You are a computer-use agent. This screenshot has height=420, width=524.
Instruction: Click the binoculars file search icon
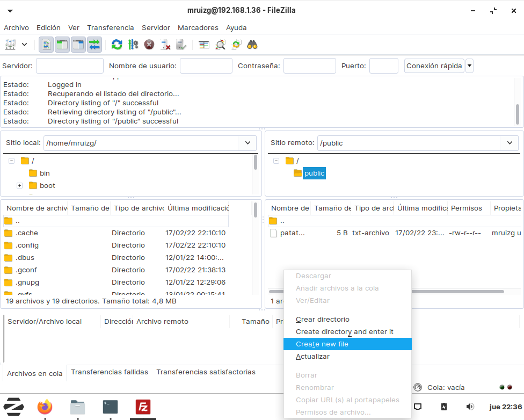coord(252,45)
